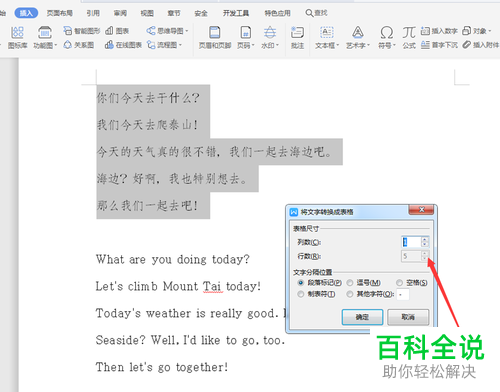Screen dimensions: 500x392
Task: Insert a 公式 formula
Action: 409,37
